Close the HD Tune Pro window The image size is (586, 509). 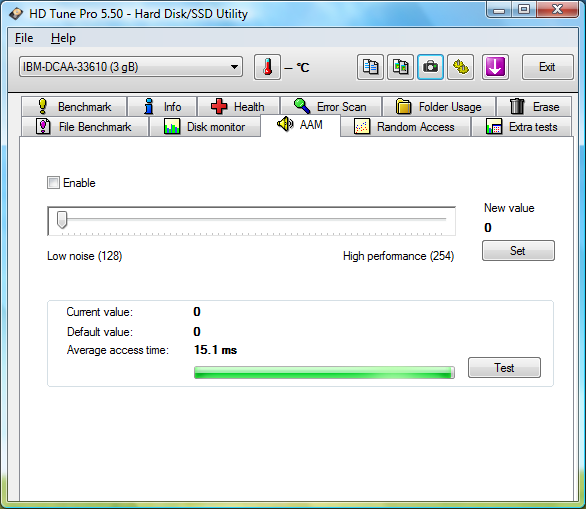point(557,9)
